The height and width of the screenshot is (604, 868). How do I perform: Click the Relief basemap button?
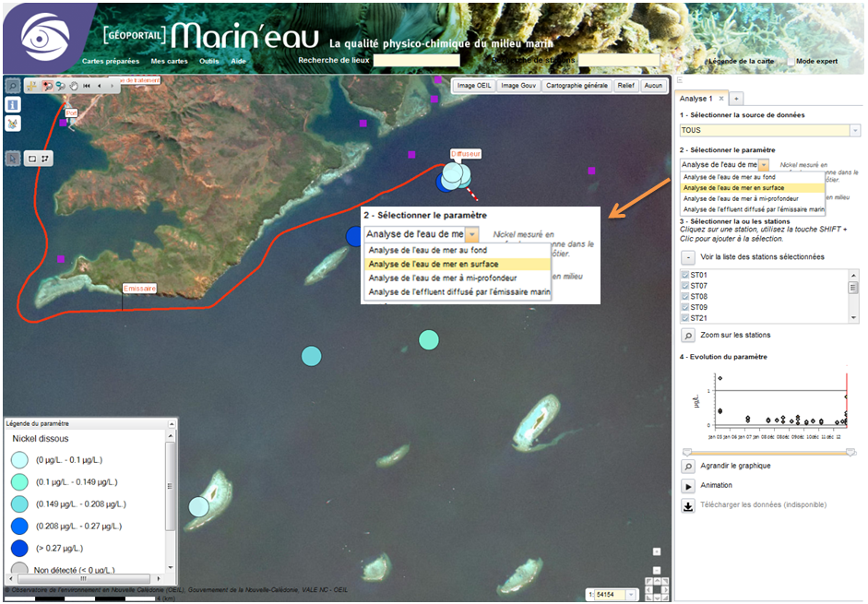tap(626, 85)
